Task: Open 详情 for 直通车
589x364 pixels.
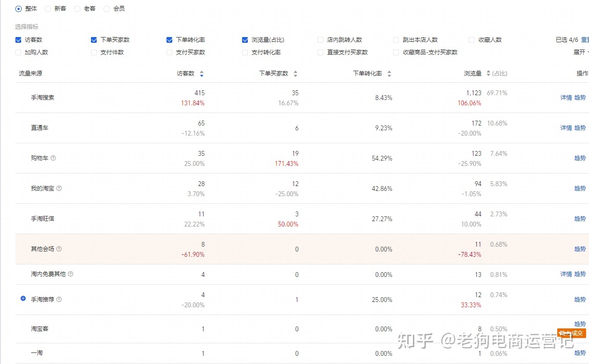Action: coord(566,128)
